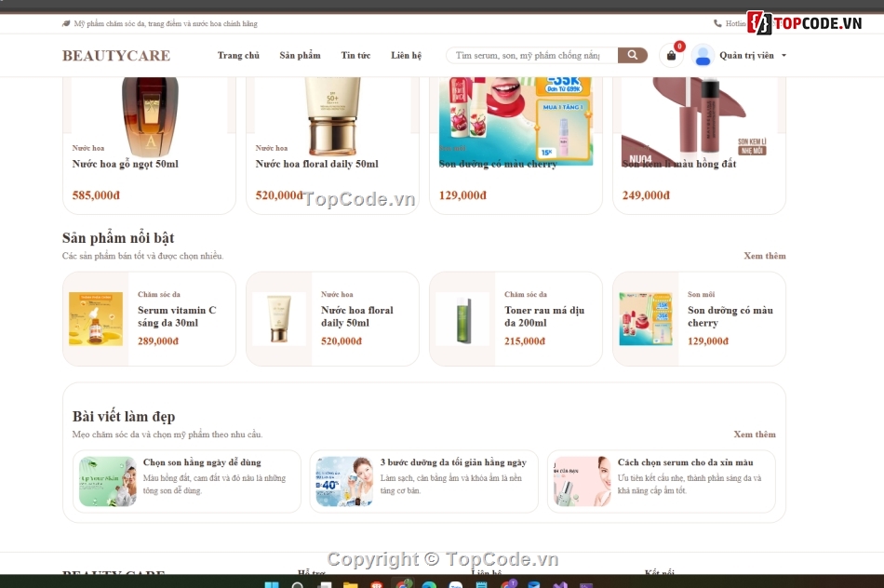Screen dimensions: 884x588
Task: Open the Liên hệ menu
Action: [x=407, y=55]
